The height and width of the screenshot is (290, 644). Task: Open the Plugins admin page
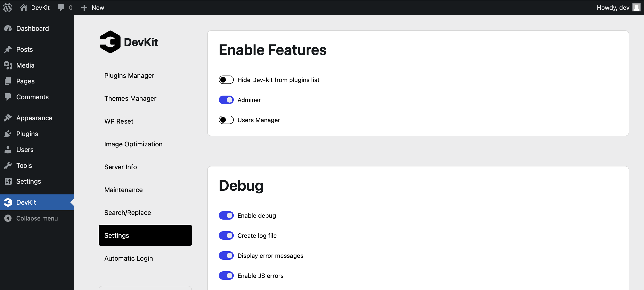[x=27, y=134]
